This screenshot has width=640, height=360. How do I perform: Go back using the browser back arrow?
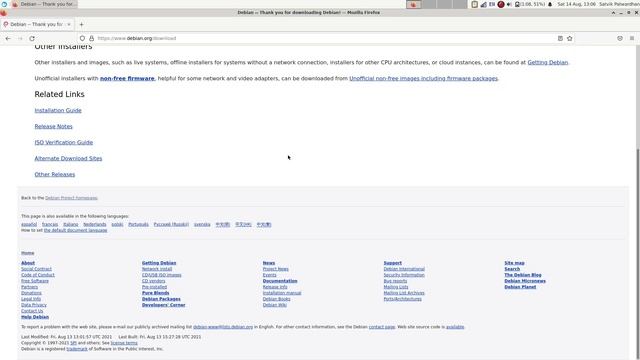click(8, 38)
